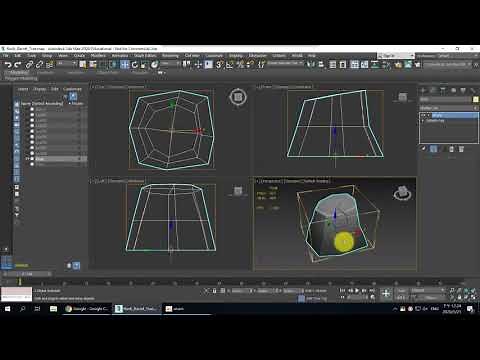Click the large Set Keys plus button
480x360 pixels.
pos(386,294)
